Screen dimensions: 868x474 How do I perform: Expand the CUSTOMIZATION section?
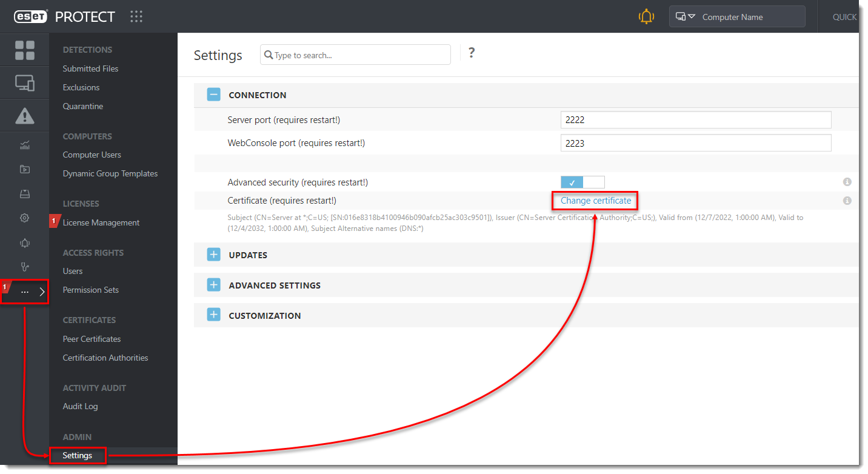click(213, 315)
